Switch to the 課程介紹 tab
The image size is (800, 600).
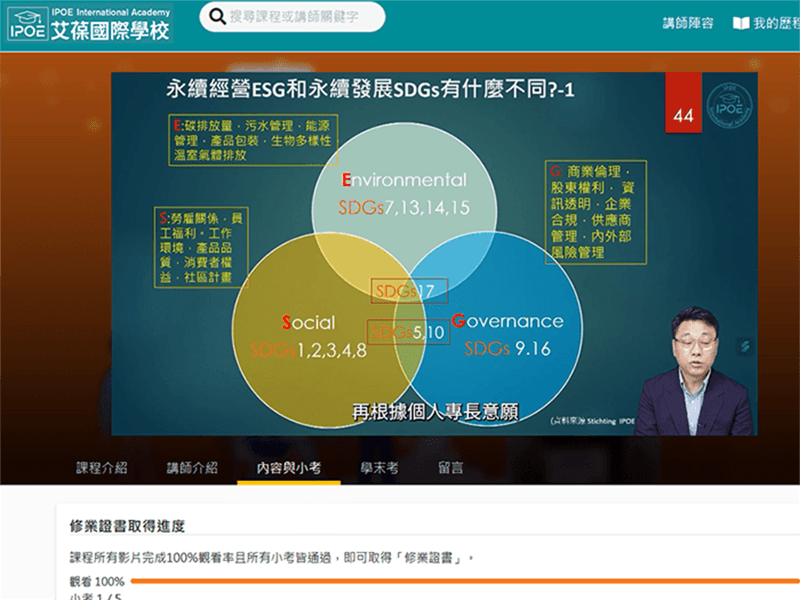coord(102,468)
